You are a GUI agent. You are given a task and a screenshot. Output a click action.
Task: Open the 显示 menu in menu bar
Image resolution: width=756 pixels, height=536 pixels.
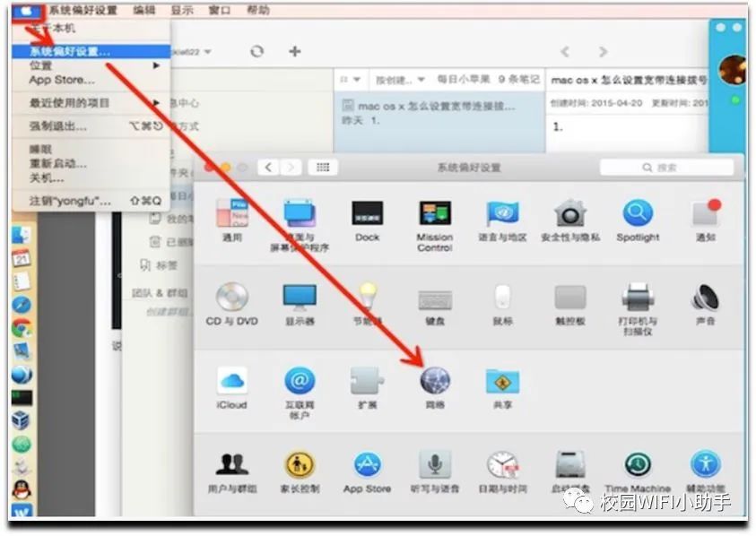tap(182, 10)
